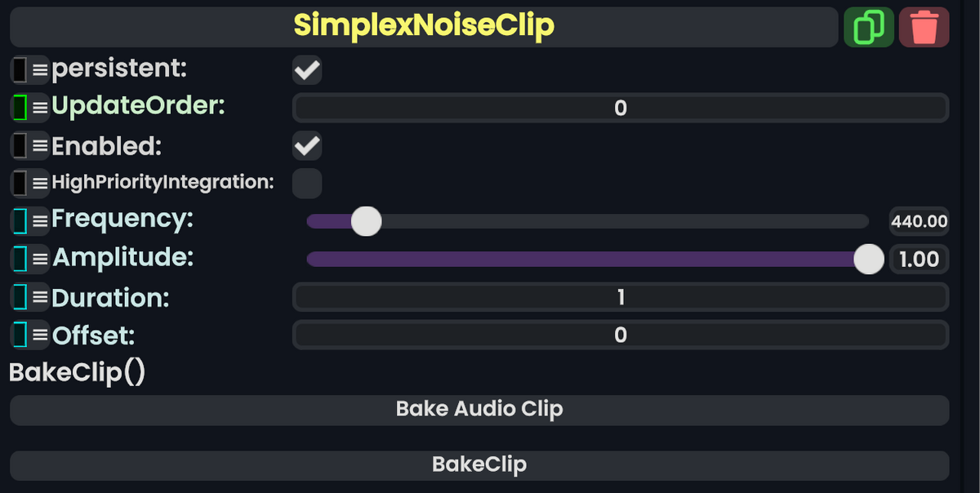Enable the HighPriorityIntegration checkbox

pyautogui.click(x=306, y=183)
